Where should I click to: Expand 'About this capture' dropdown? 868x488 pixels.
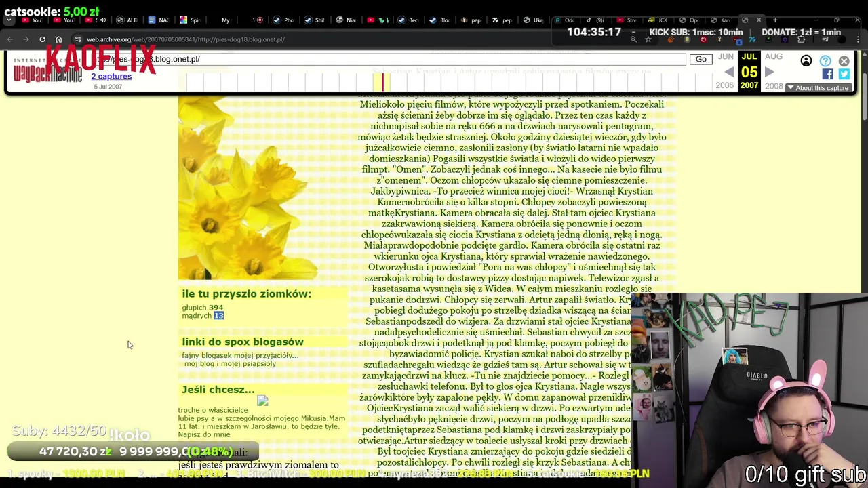click(818, 88)
